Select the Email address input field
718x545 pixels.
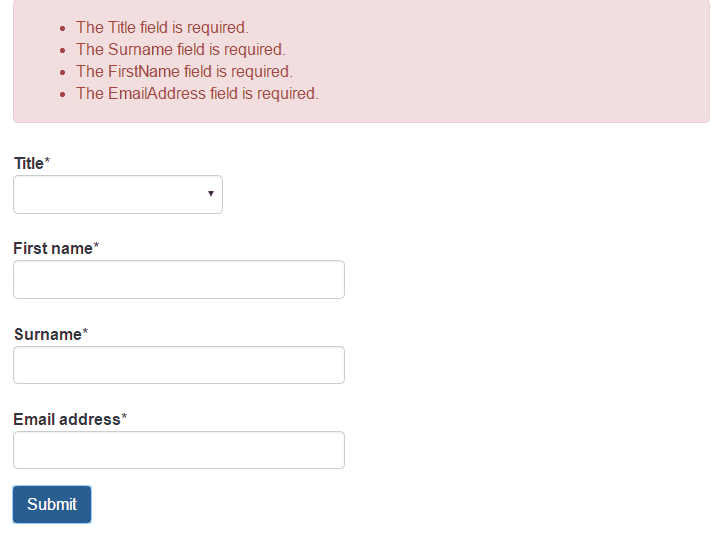[x=178, y=450]
